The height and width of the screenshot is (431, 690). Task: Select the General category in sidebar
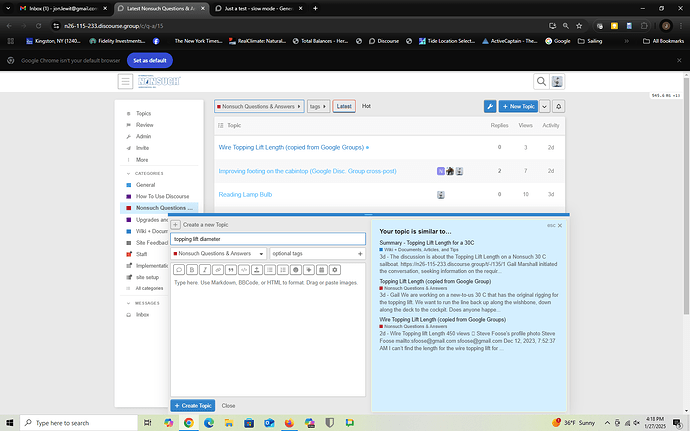click(145, 185)
